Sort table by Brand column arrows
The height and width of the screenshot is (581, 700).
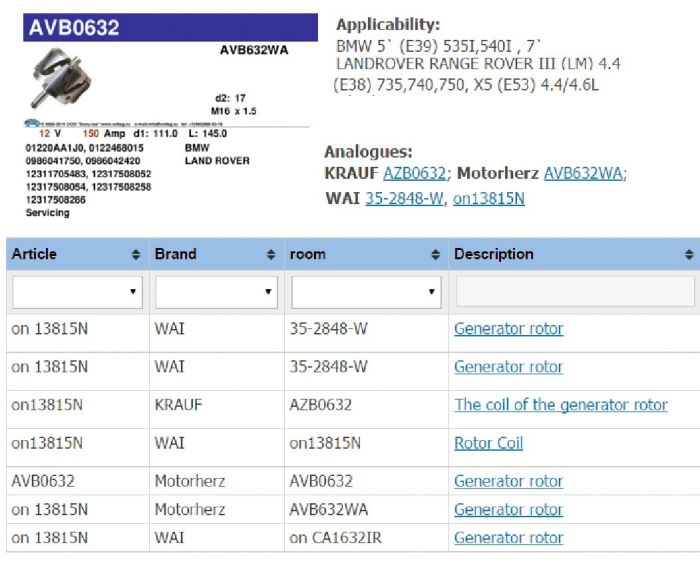(x=271, y=255)
